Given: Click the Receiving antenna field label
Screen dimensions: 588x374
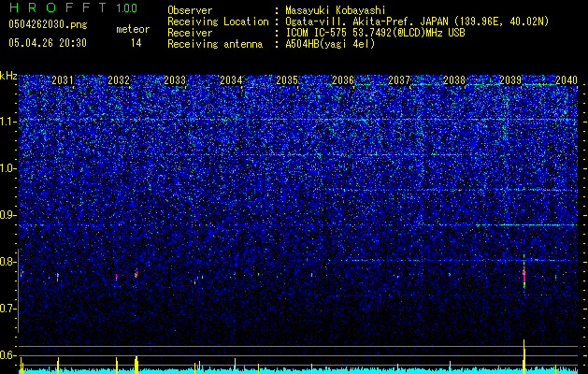Looking at the screenshot, I should [215, 44].
